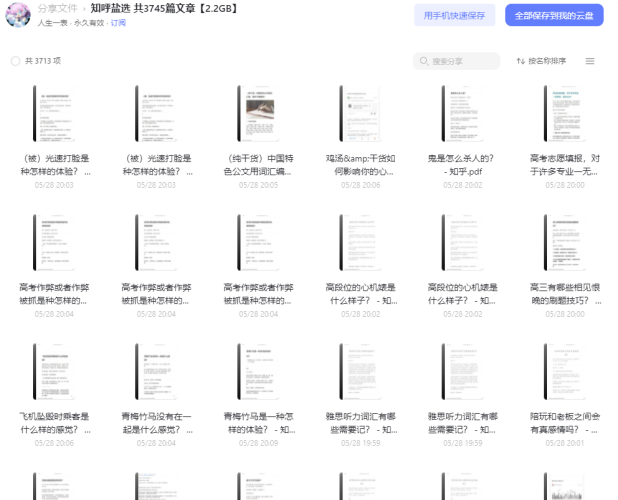
Task: Open thumbnail of (纯干货)中国特色公文用词汇编
Action: click(x=258, y=113)
